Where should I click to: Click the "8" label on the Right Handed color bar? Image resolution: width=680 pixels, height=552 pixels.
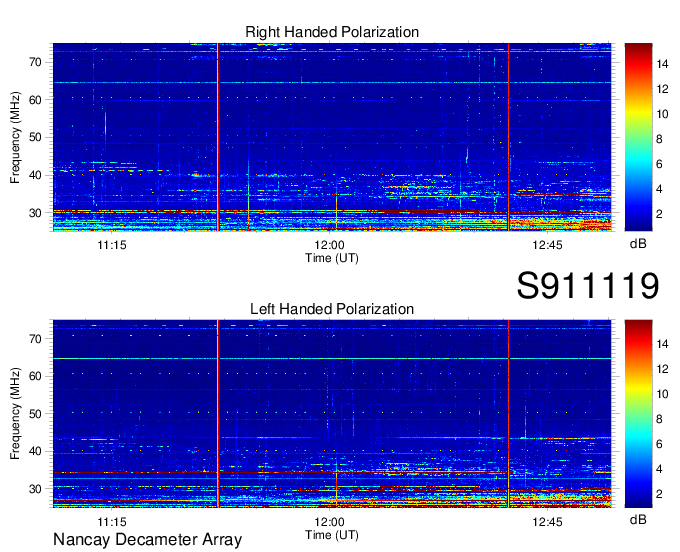659,139
